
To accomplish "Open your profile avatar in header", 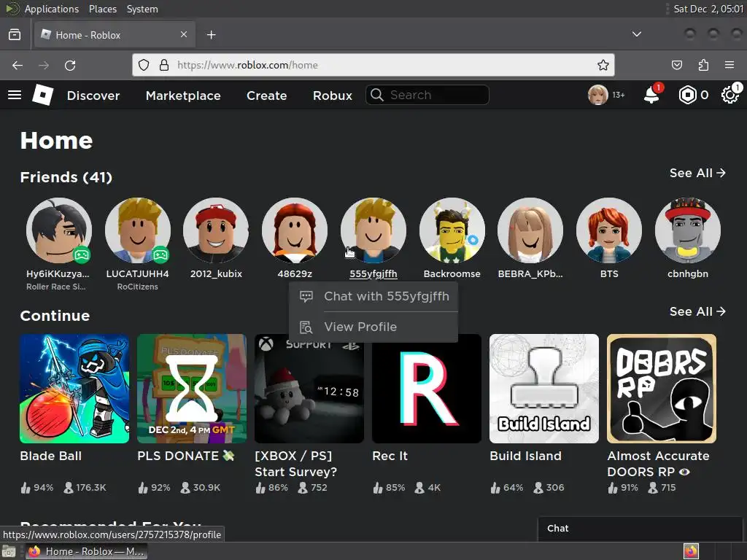I will click(x=598, y=95).
